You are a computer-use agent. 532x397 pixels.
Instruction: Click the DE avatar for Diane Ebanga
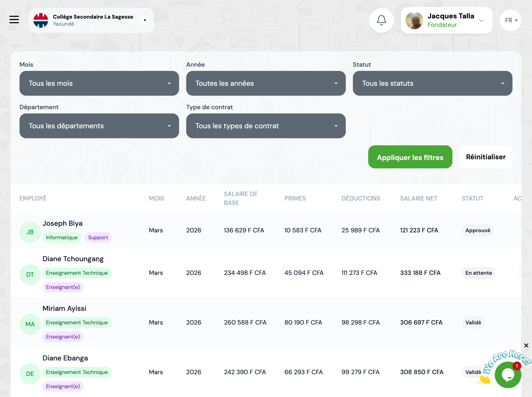30,374
